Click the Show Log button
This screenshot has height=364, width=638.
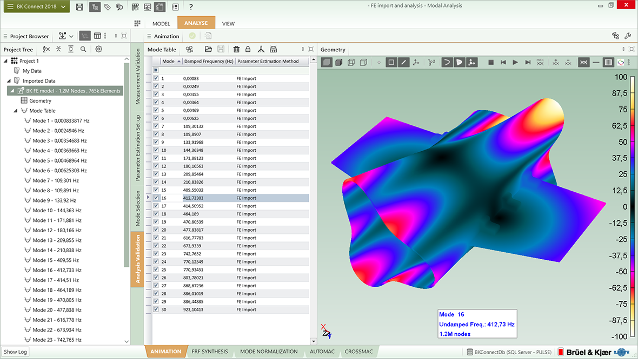[15, 352]
